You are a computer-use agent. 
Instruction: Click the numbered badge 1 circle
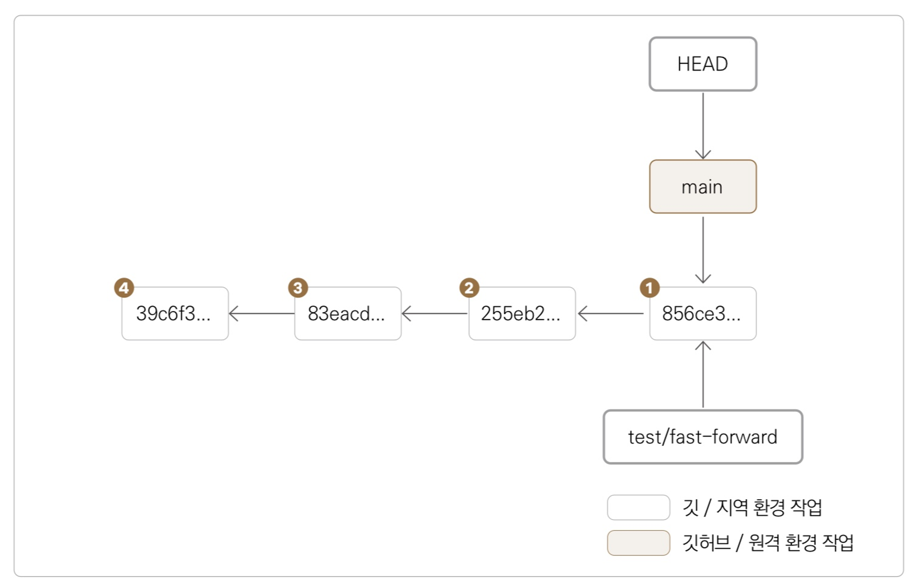click(649, 288)
